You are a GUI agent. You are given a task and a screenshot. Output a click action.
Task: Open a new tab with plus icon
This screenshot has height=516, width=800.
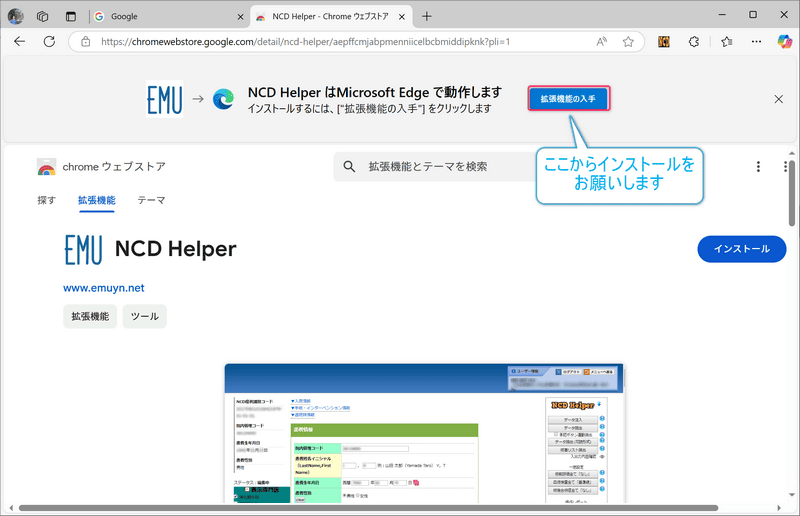pos(427,16)
